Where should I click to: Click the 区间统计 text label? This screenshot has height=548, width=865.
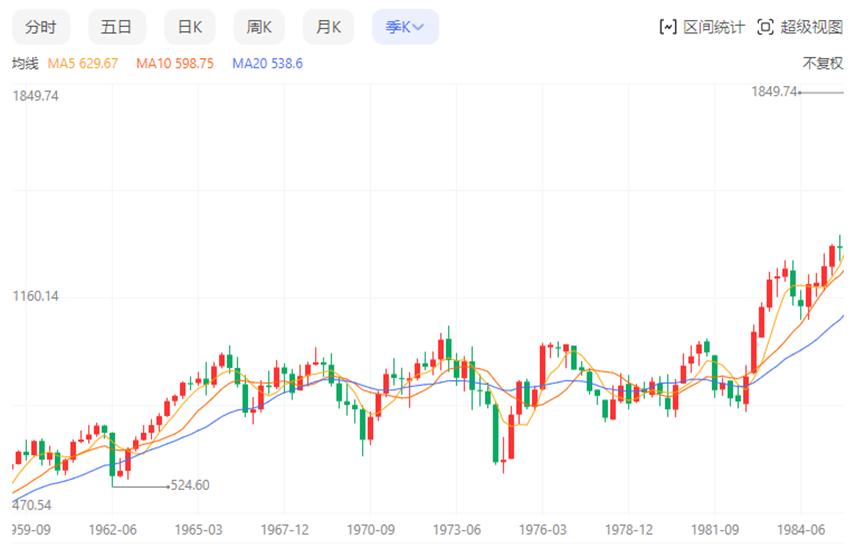[x=714, y=26]
